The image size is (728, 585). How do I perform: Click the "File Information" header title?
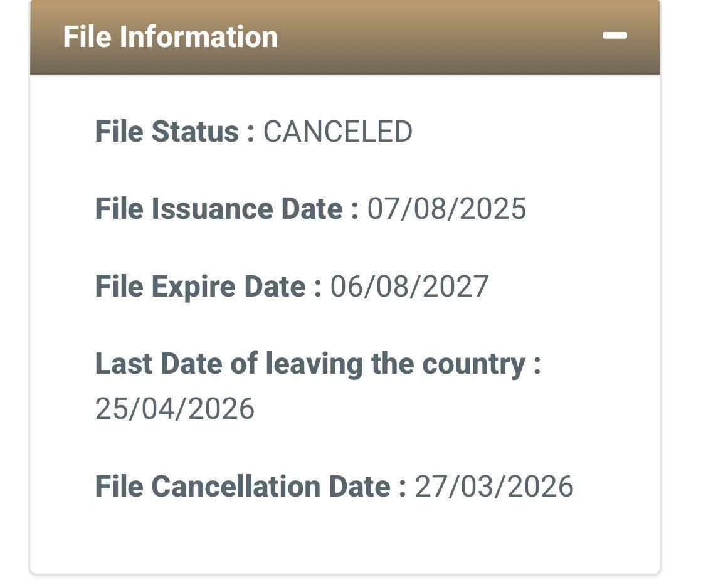click(170, 37)
